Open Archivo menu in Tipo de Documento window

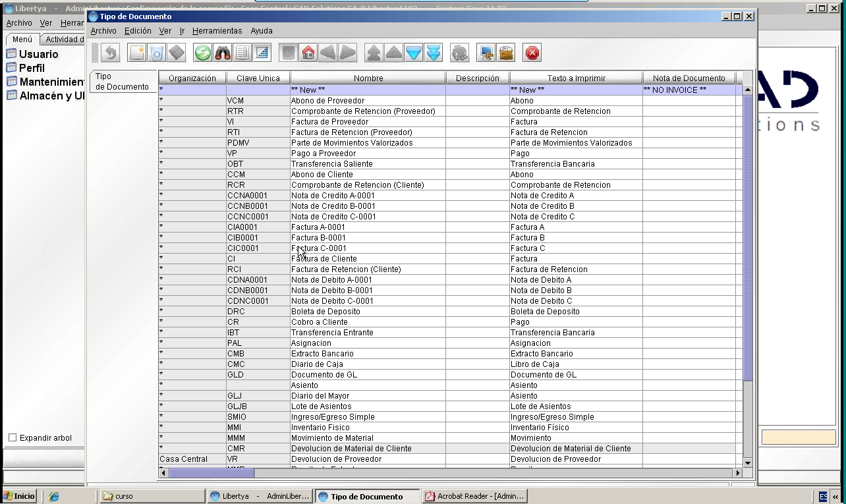pyautogui.click(x=103, y=31)
